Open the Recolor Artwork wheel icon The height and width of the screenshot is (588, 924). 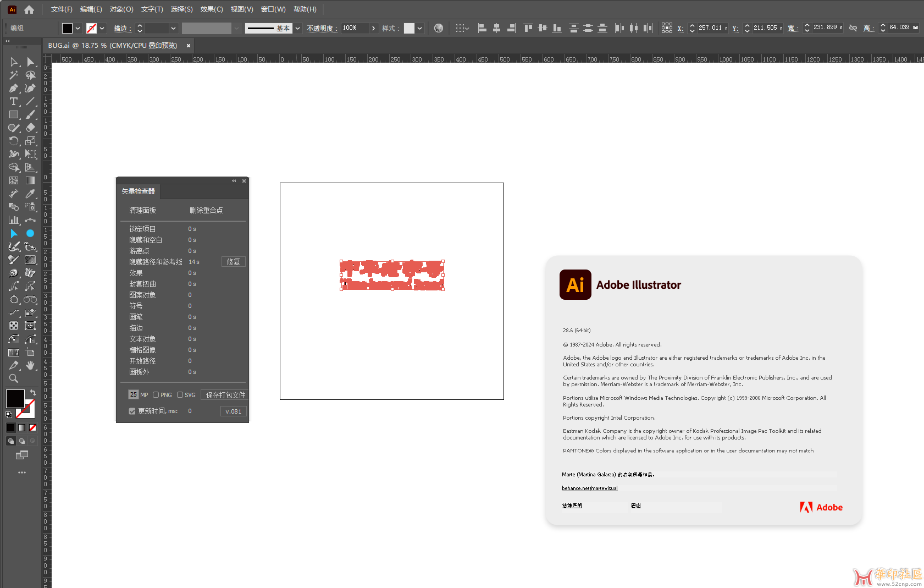[x=439, y=28]
